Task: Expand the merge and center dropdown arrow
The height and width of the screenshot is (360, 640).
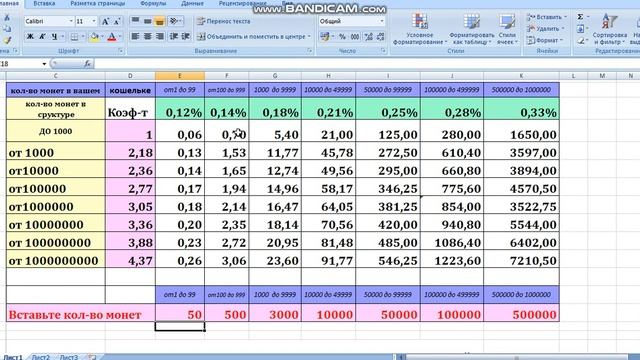Action: (309, 37)
